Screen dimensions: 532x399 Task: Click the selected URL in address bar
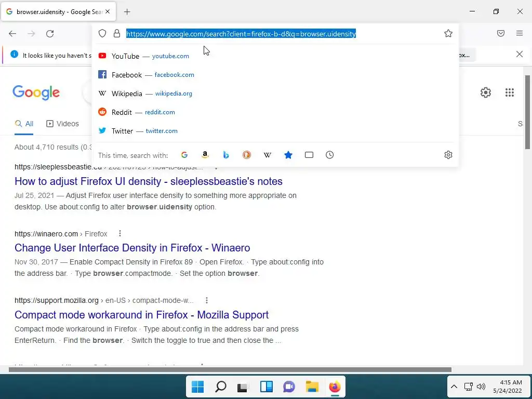[x=241, y=34]
